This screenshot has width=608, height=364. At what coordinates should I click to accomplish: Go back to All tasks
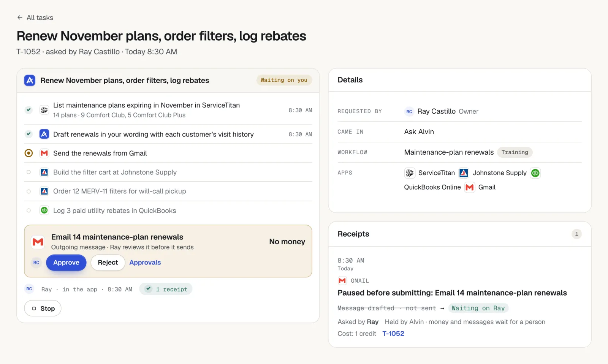coord(35,17)
